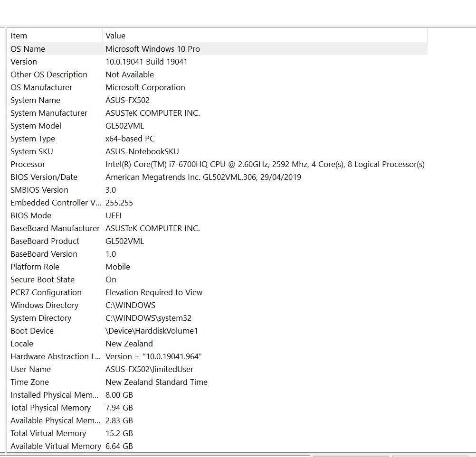
Task: Select the BaseBoard Product row label
Action: [45, 241]
